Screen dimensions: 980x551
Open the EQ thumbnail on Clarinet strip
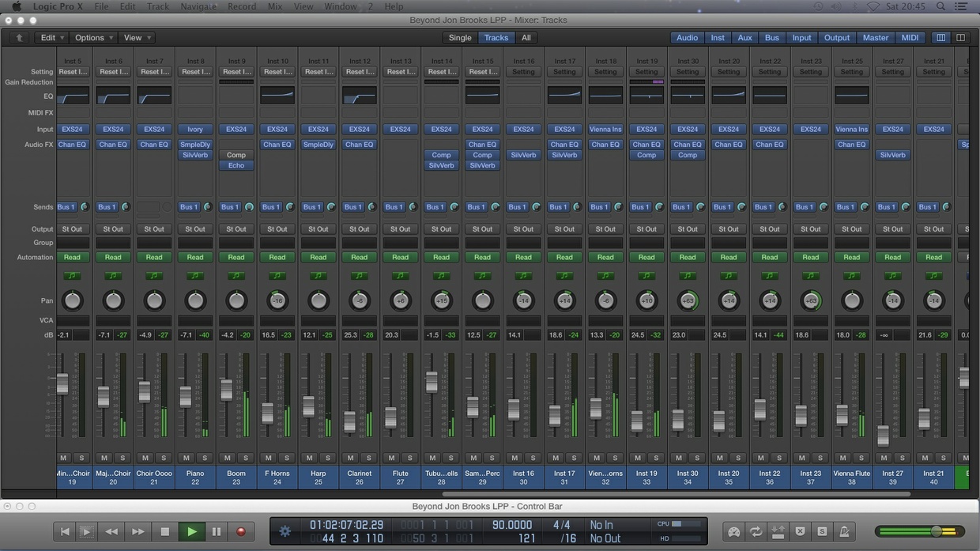point(360,96)
